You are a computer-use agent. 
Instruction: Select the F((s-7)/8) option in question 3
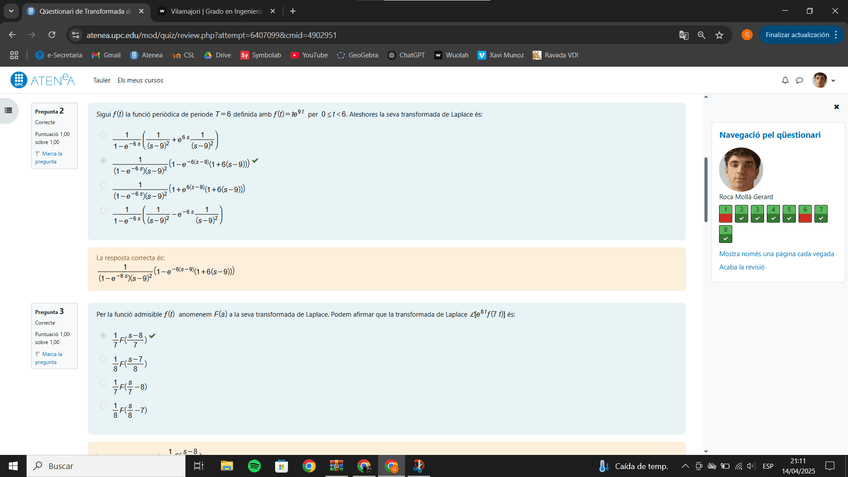coord(102,361)
